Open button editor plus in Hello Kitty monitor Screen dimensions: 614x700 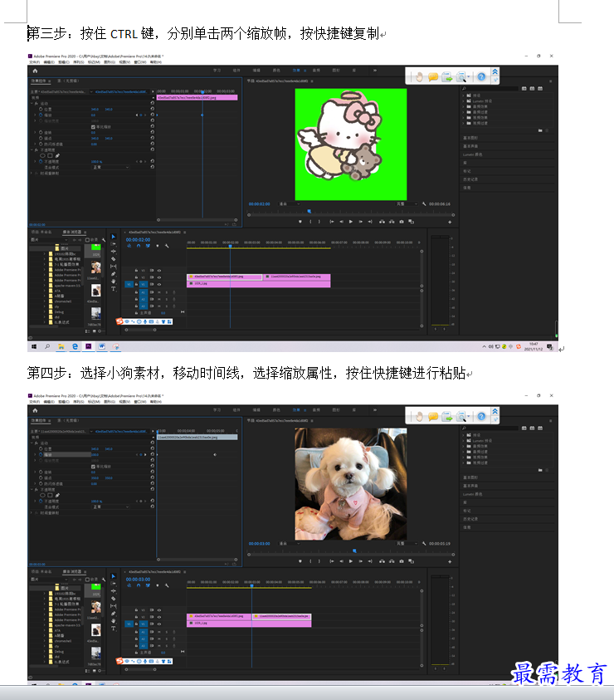(450, 222)
